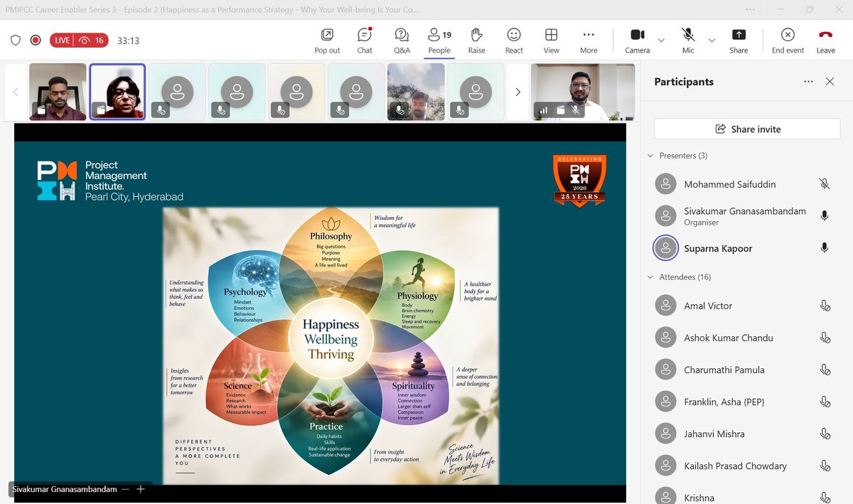
Task: Click the shield security icon
Action: click(16, 41)
